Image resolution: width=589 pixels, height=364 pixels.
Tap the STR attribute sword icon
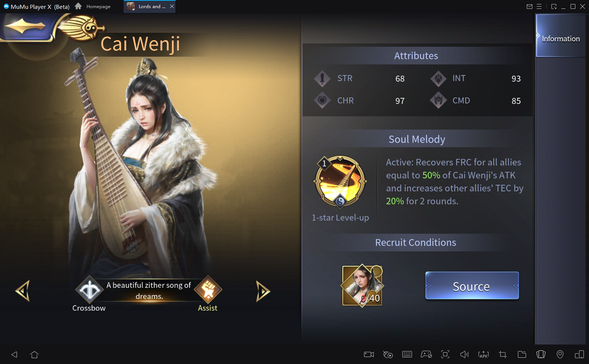point(322,78)
